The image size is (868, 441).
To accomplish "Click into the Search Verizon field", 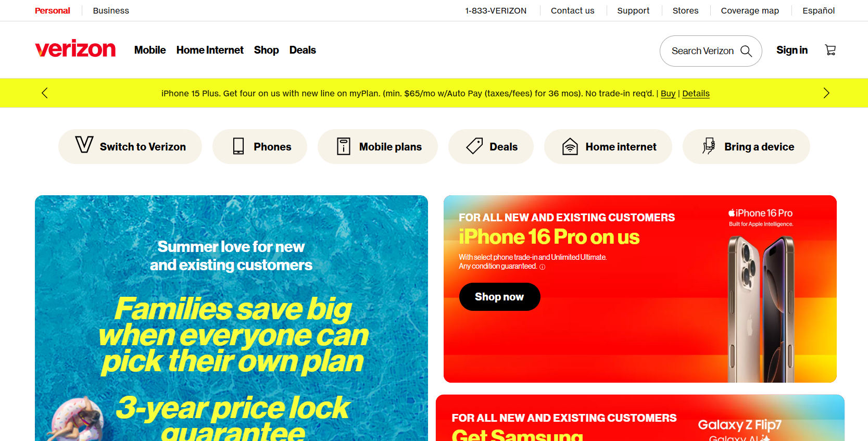I will point(711,51).
